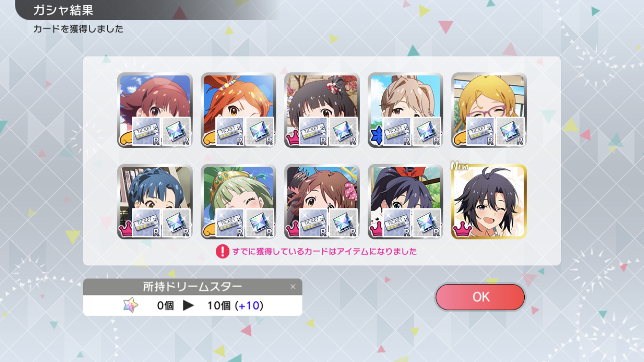
Task: Tap the OK button
Action: pos(480,297)
